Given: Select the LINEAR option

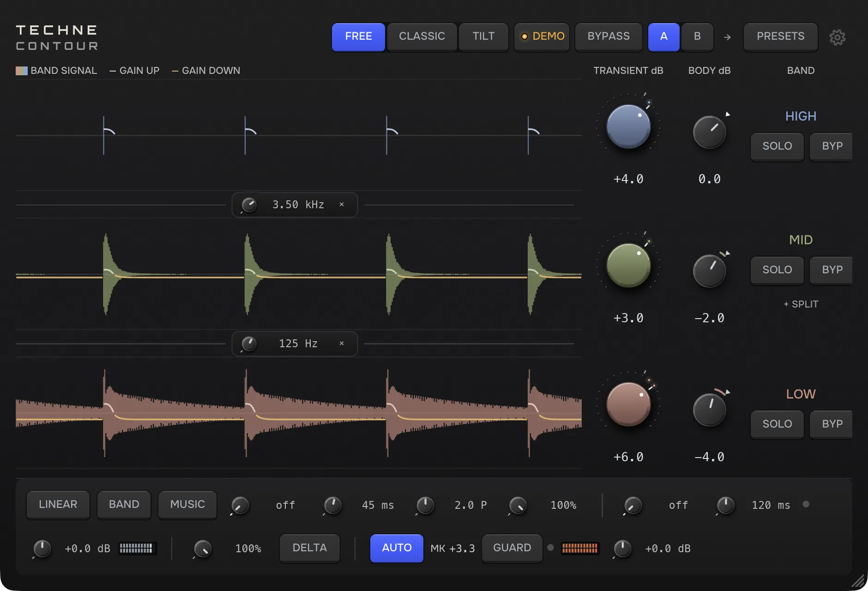Looking at the screenshot, I should click(58, 505).
